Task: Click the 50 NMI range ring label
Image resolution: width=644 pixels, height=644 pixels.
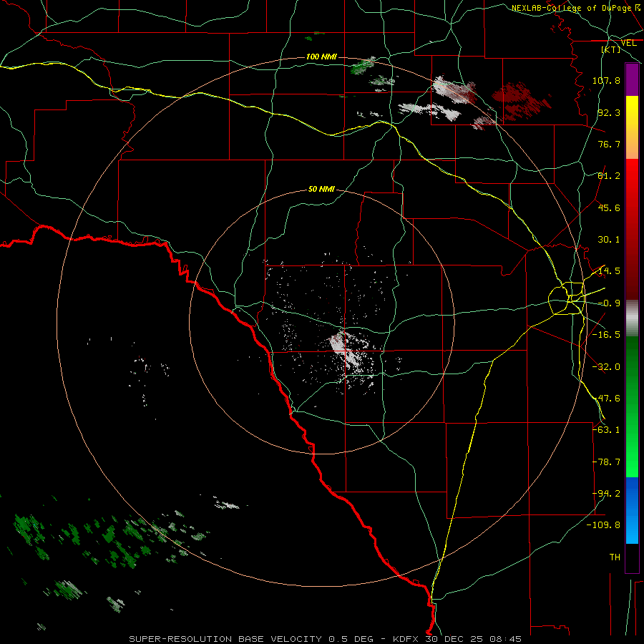Action: tap(321, 189)
